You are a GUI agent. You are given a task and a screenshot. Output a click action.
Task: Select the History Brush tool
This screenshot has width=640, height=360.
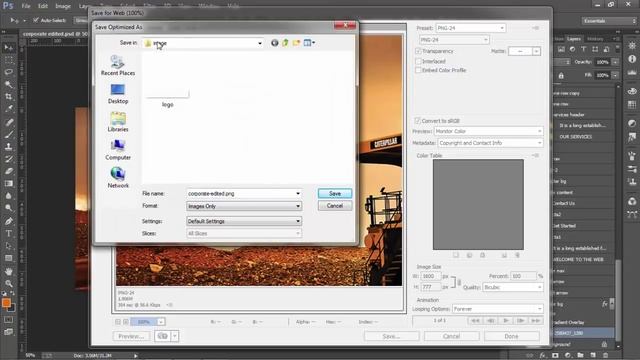point(9,159)
